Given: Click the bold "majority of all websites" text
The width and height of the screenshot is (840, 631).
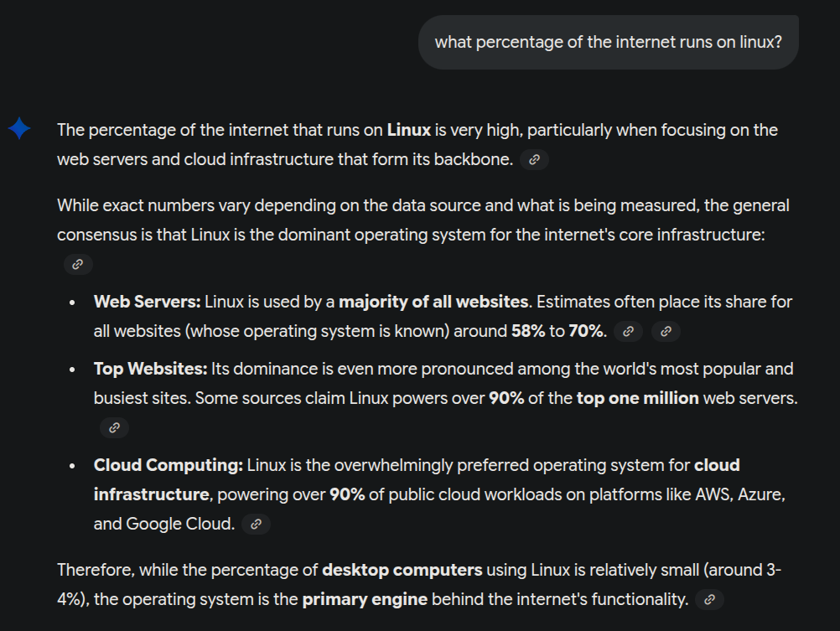Looking at the screenshot, I should (433, 302).
